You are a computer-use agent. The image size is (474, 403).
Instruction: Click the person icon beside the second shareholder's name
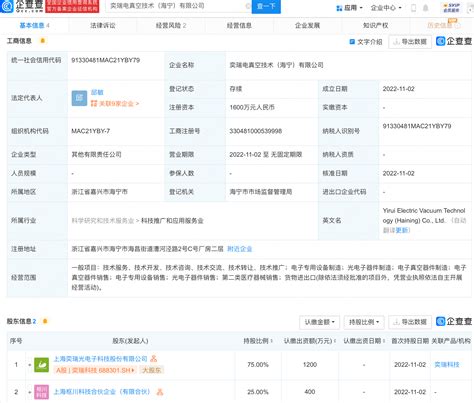[x=160, y=392]
